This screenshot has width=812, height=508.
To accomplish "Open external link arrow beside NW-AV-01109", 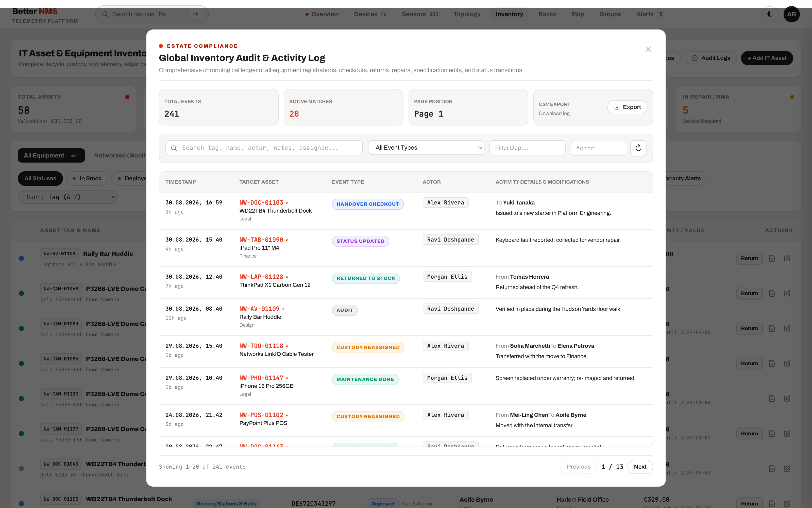I will 283,309.
